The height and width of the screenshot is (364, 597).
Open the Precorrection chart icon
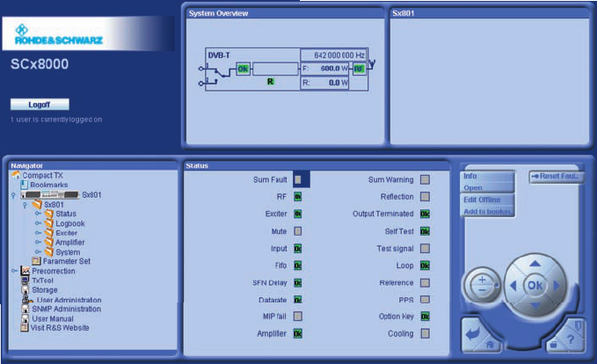[x=25, y=271]
